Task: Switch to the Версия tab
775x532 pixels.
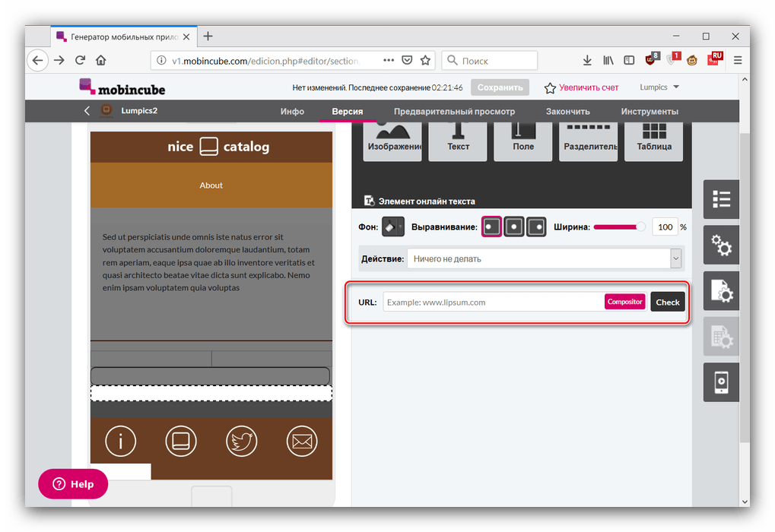Action: point(347,111)
